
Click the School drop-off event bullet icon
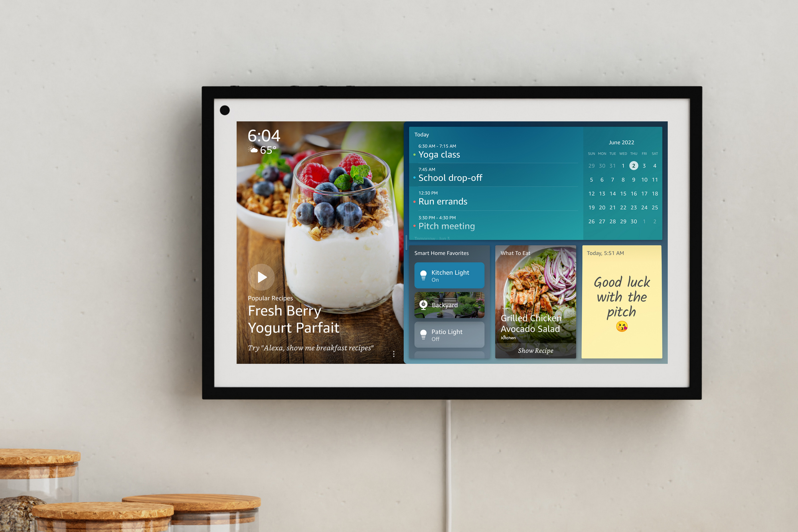click(x=415, y=176)
